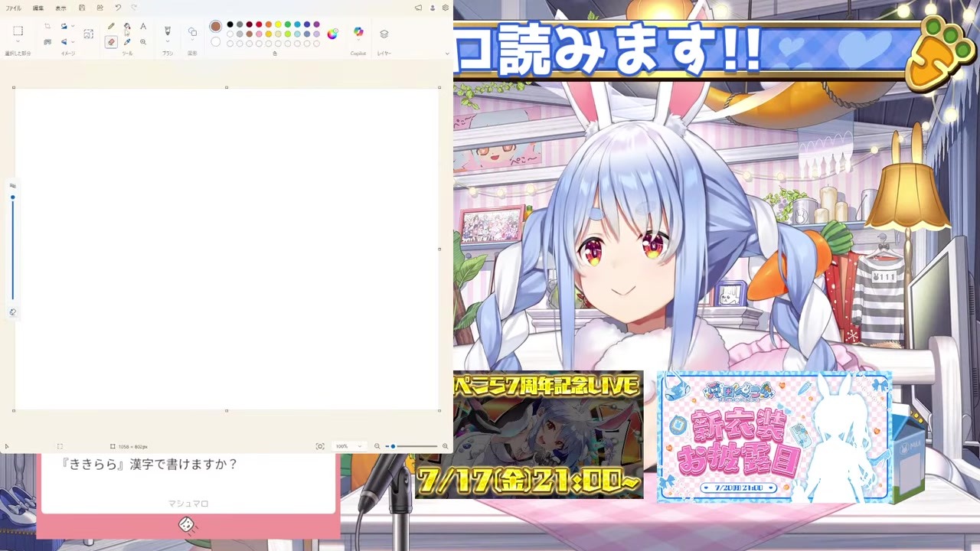Open the Selection tool dropdown arrow
The width and height of the screenshot is (980, 551).
point(18,42)
